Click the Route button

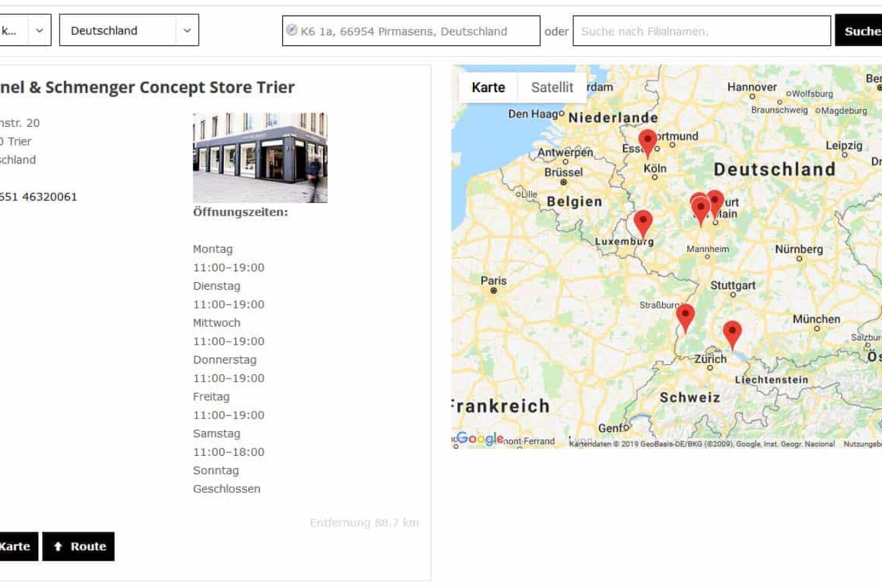coord(79,547)
